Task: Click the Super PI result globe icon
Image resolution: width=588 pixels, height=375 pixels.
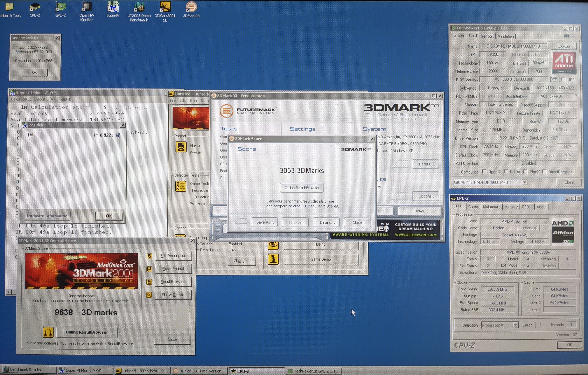Action: pos(118,135)
